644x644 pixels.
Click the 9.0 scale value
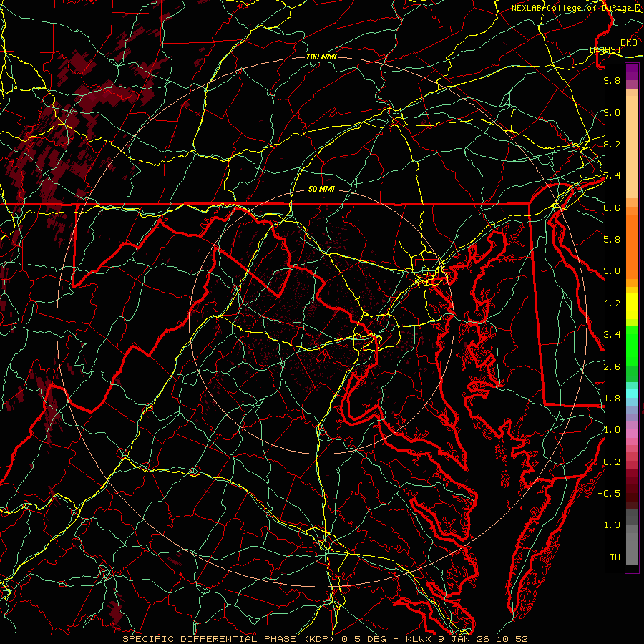(x=612, y=112)
